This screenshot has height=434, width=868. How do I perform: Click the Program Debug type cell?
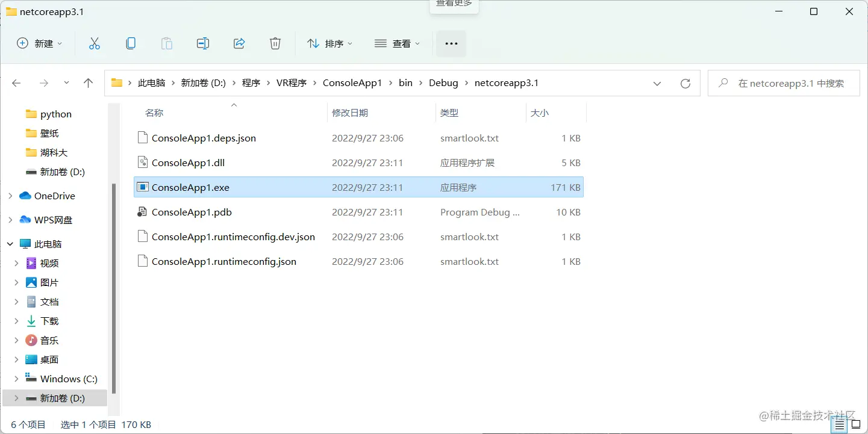(480, 212)
